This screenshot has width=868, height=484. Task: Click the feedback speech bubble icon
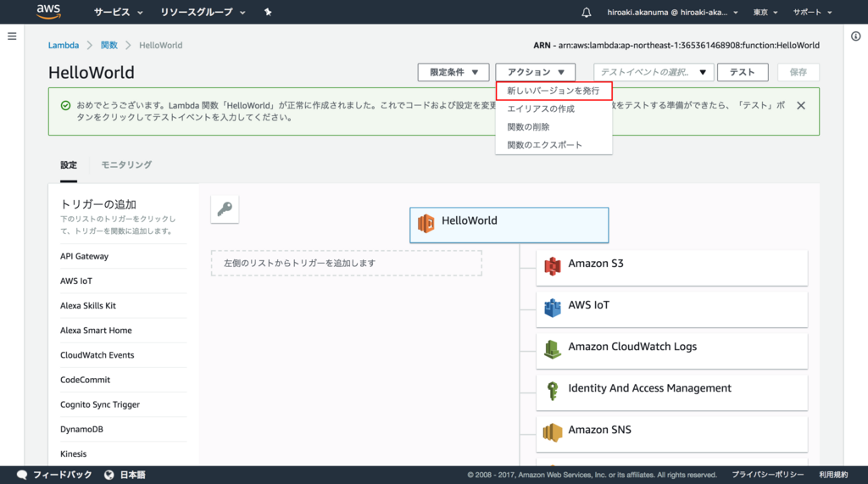click(x=22, y=475)
